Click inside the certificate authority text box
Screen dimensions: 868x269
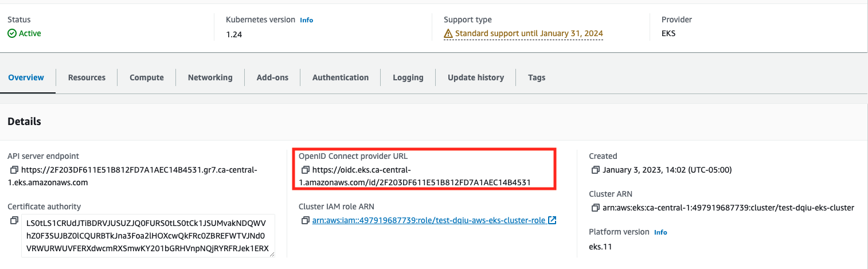tap(148, 236)
